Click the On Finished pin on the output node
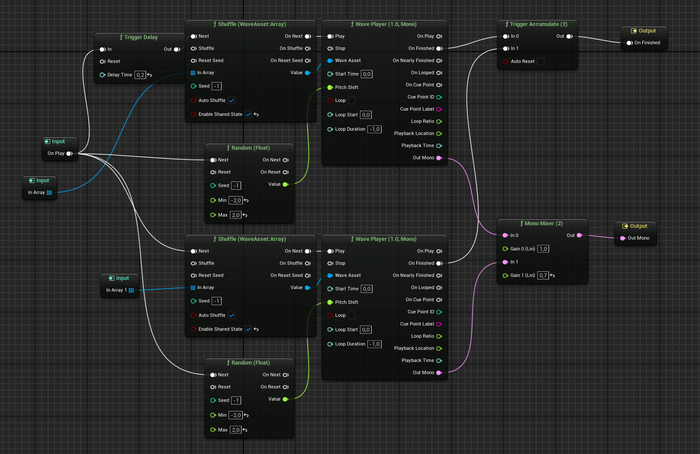Screen dimensions: 700x454 (629, 43)
